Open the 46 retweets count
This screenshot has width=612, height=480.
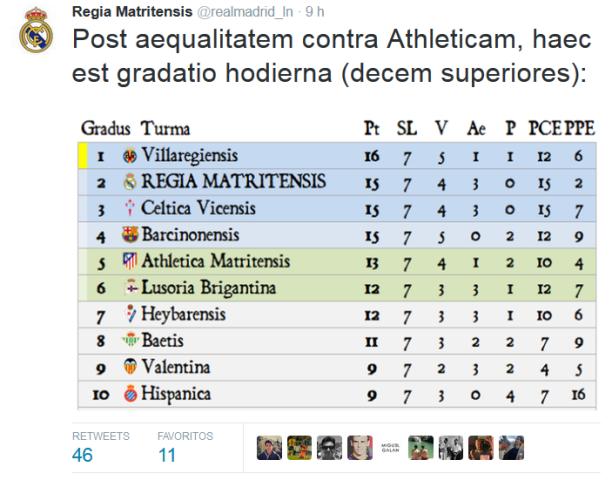pyautogui.click(x=82, y=455)
